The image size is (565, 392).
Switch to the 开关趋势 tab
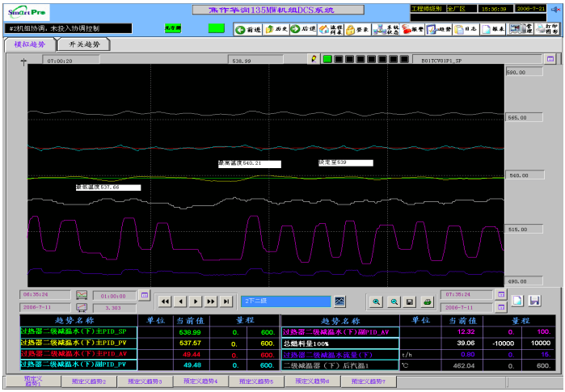(x=82, y=45)
